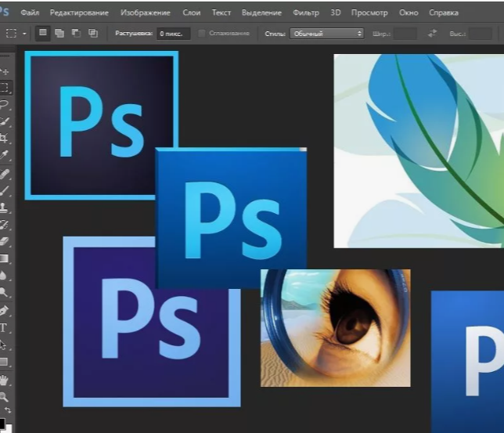Select the Blur tool
The height and width of the screenshot is (433, 504).
[x=5, y=276]
